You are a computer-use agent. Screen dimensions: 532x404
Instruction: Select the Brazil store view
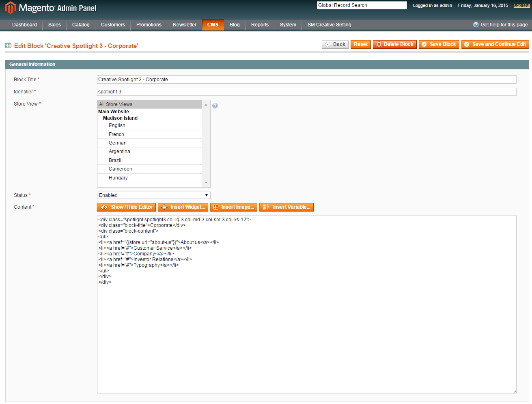(149, 160)
